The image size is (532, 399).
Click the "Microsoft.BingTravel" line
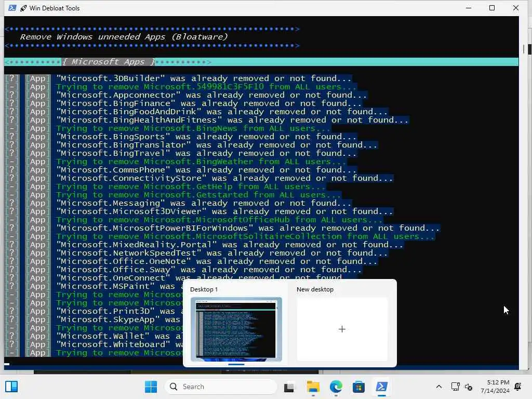[x=206, y=153]
